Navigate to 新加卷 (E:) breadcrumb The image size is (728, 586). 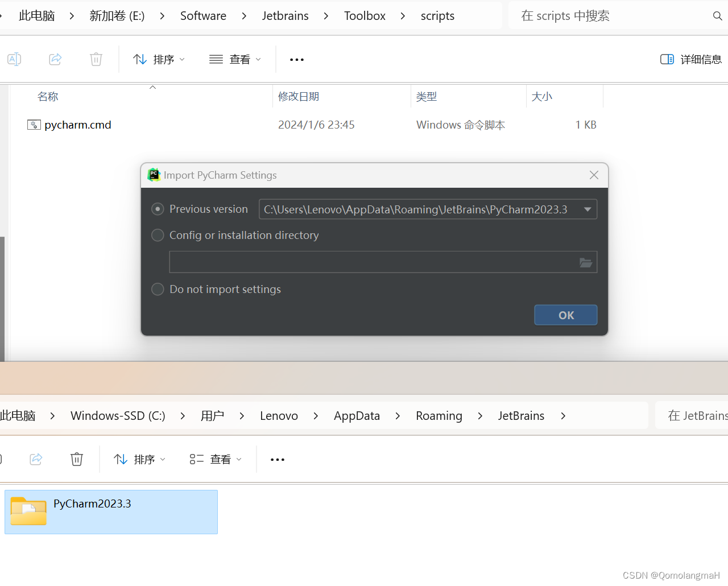(x=117, y=16)
